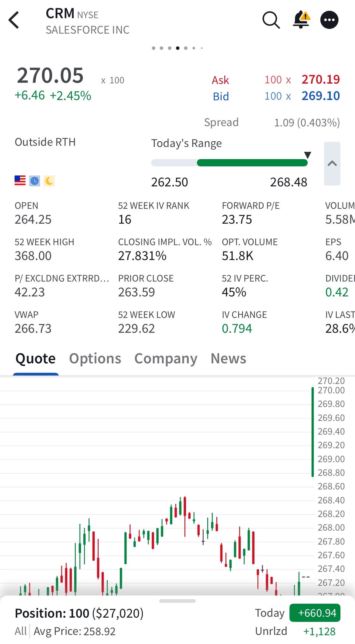This screenshot has width=355, height=644.
Task: Tap the closing implied vol 27.831%
Action: click(x=142, y=256)
